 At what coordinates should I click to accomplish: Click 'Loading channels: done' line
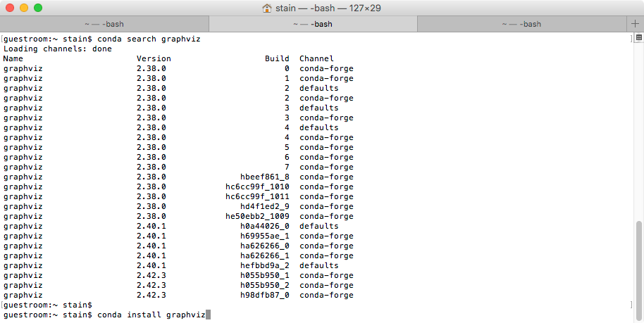pyautogui.click(x=58, y=49)
